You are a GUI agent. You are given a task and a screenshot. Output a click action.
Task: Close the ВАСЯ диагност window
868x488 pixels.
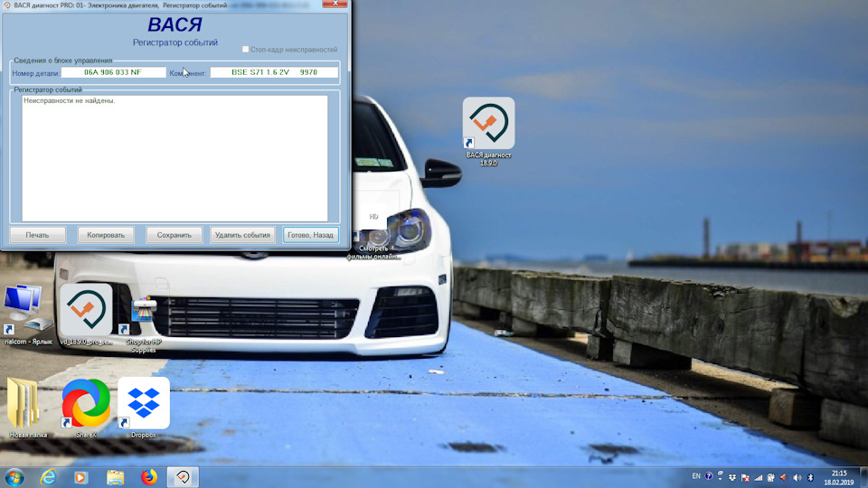pos(335,4)
